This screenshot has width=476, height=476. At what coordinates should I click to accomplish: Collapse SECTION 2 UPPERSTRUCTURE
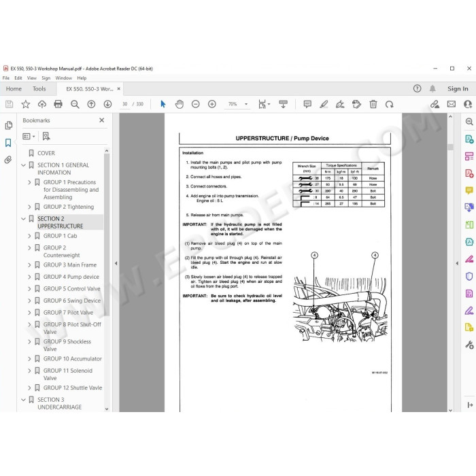[23, 218]
